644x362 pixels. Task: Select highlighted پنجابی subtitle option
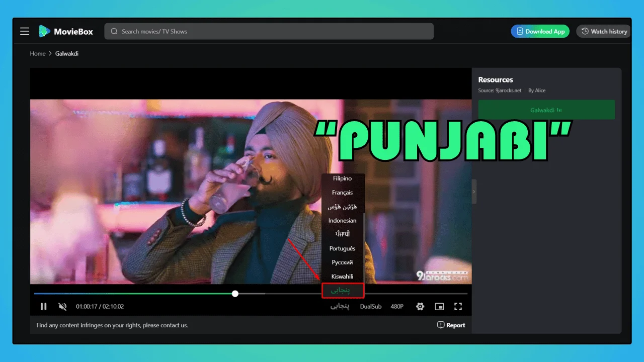tap(343, 290)
